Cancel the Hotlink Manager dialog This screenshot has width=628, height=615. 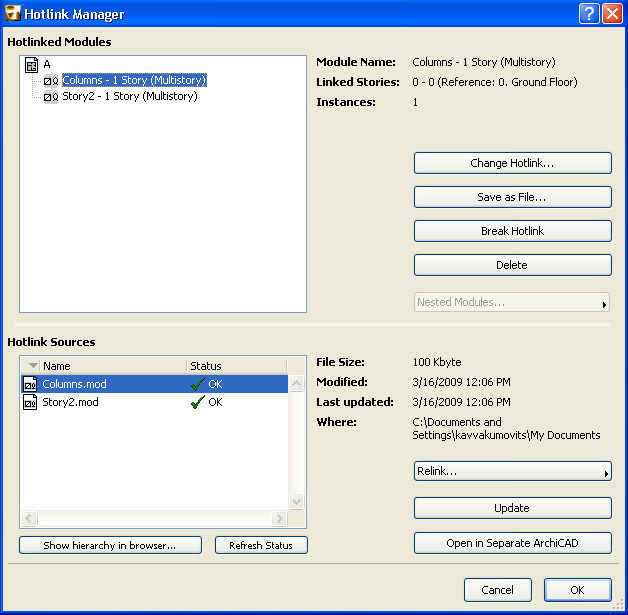coord(498,590)
